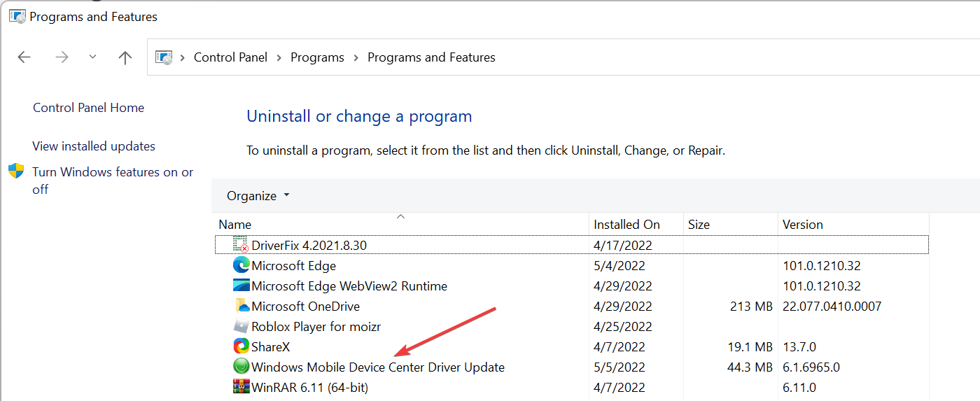Click version 6.1.6965.0 cell
The width and height of the screenshot is (980, 401).
tap(811, 367)
